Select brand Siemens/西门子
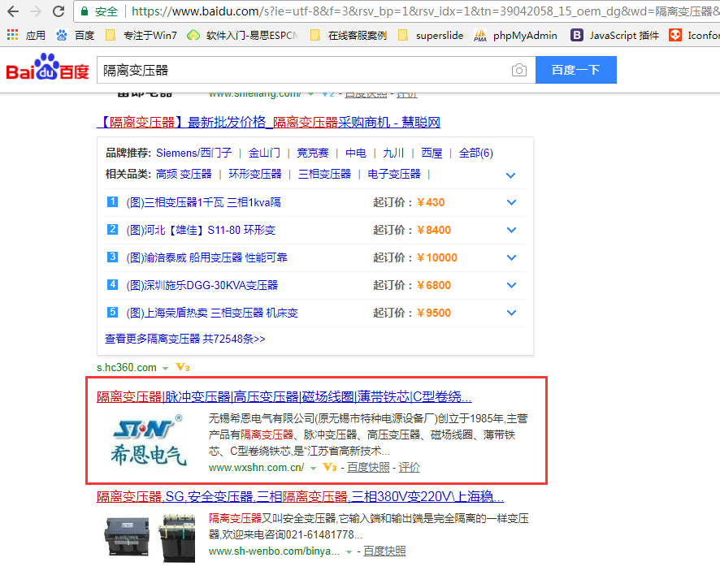 [193, 153]
